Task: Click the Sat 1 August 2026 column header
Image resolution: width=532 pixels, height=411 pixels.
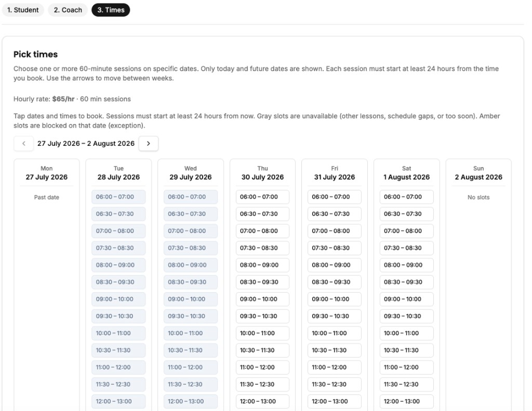Action: pos(406,173)
